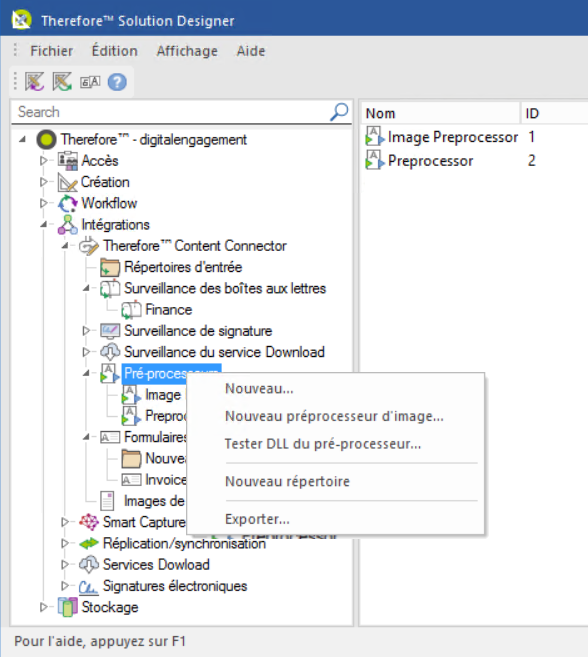Click icon of Preprocessor row with ID 2

375,160
